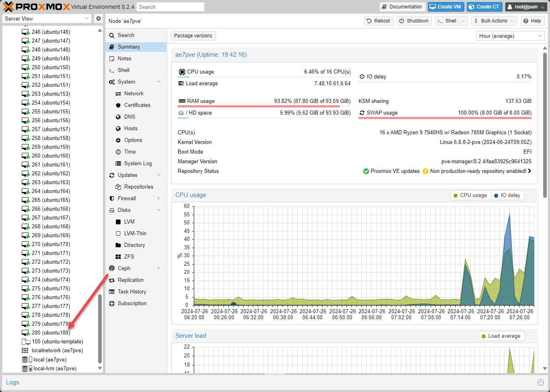Viewport: 550px width, 392px height.
Task: Click the Replication icon in node menu
Action: click(x=112, y=280)
